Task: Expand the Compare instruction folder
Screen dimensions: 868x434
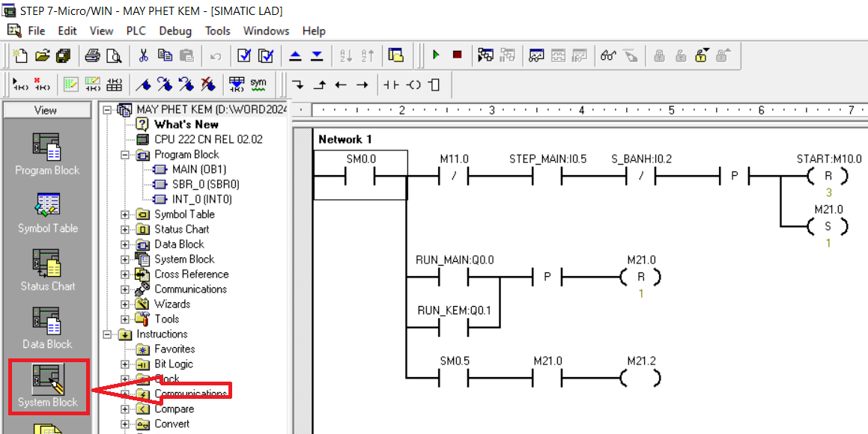Action: coord(124,409)
